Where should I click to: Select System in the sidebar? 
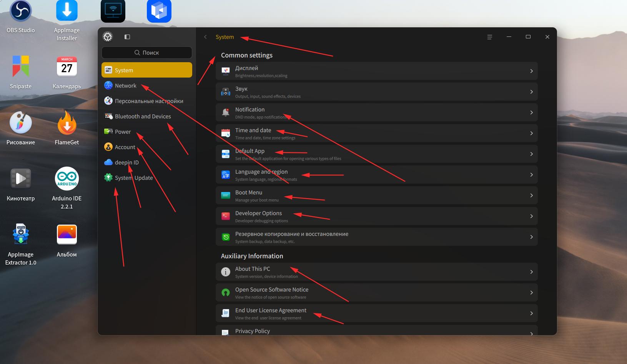147,70
